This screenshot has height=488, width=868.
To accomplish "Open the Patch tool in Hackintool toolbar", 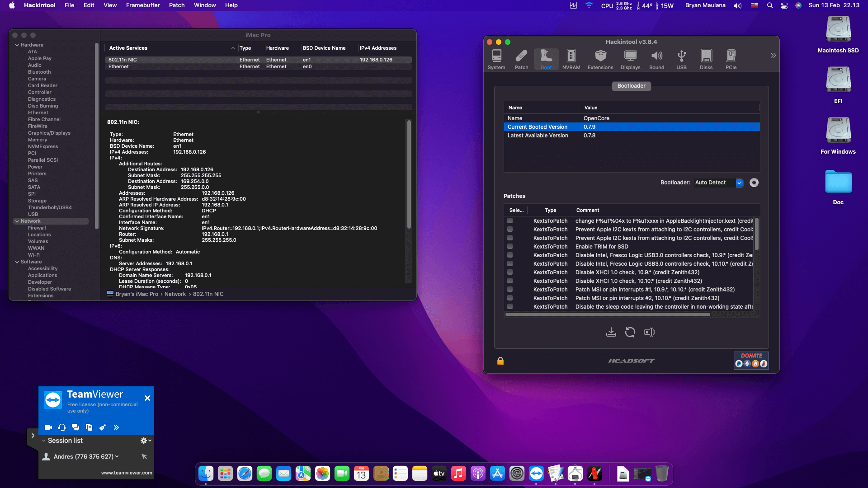I will 521,59.
